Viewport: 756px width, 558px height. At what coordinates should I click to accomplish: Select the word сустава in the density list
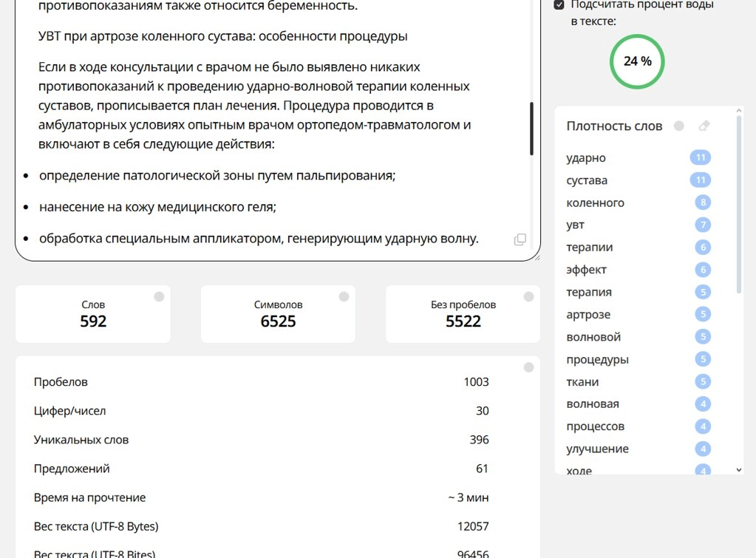click(x=589, y=180)
